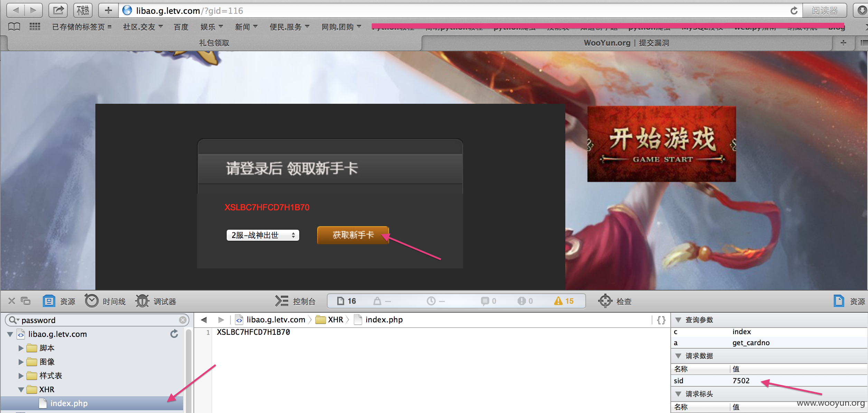Open saved tabs bookmark folder
The height and width of the screenshot is (413, 868).
click(x=82, y=27)
